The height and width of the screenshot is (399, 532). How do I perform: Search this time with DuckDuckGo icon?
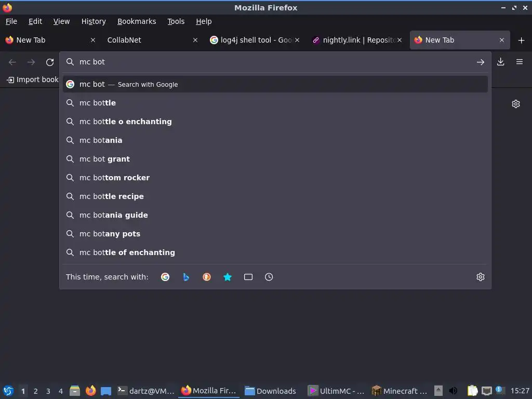click(x=207, y=277)
